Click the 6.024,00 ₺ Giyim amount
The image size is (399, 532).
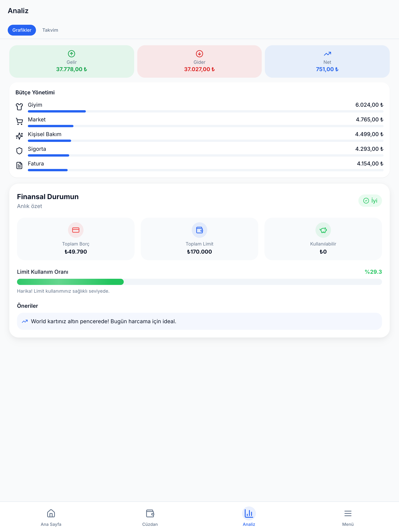(x=369, y=105)
